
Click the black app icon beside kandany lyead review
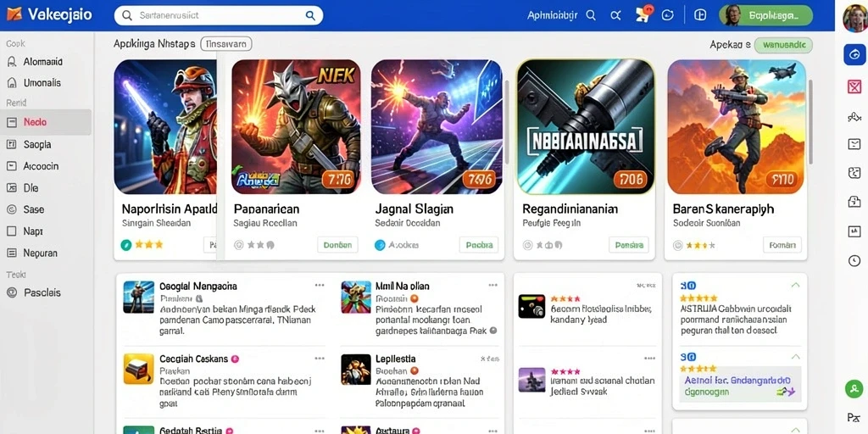(531, 306)
